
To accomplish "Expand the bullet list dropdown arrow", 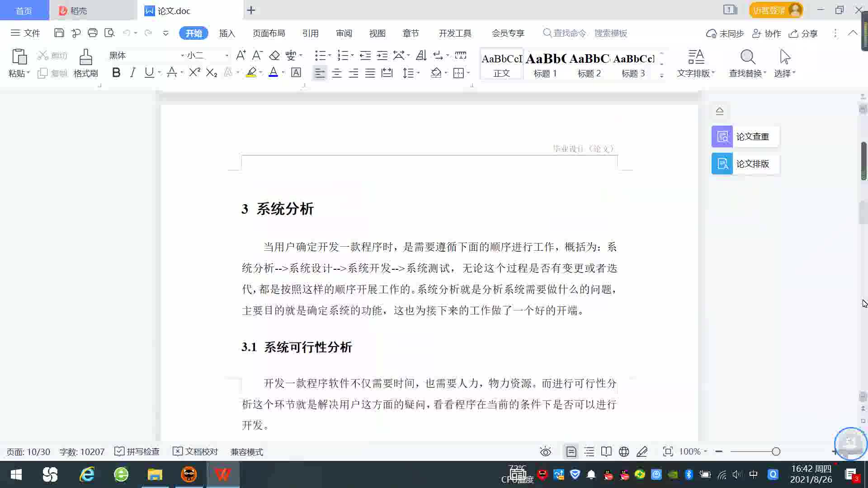I will tap(330, 56).
